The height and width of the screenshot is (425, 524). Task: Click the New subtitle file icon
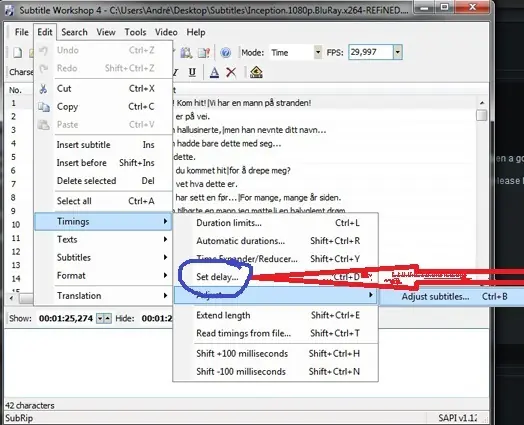coord(17,52)
